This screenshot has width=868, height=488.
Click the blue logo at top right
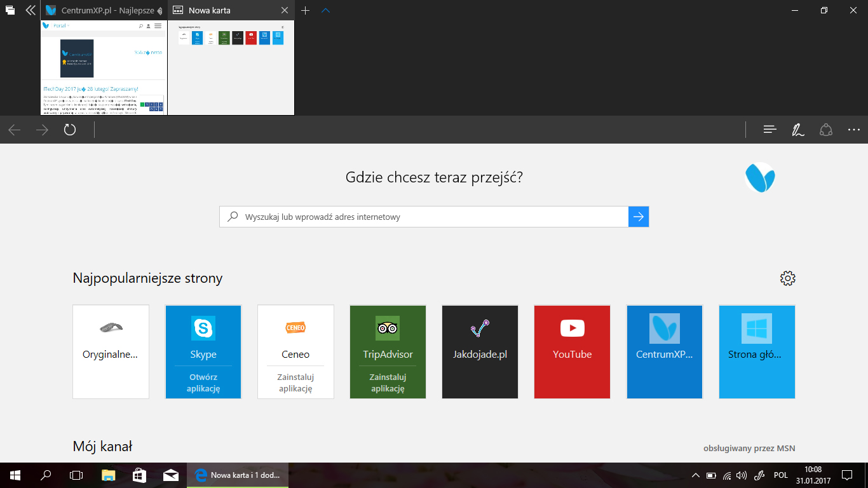click(x=760, y=177)
